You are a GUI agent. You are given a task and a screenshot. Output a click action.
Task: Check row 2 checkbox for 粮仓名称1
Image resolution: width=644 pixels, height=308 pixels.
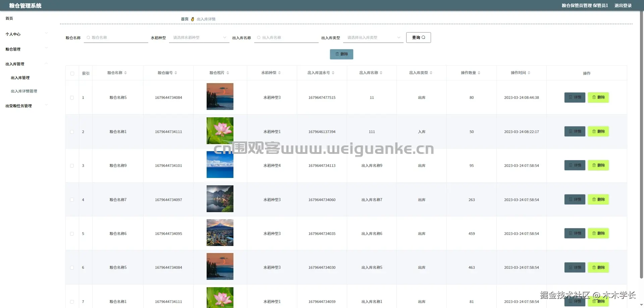[x=72, y=132]
